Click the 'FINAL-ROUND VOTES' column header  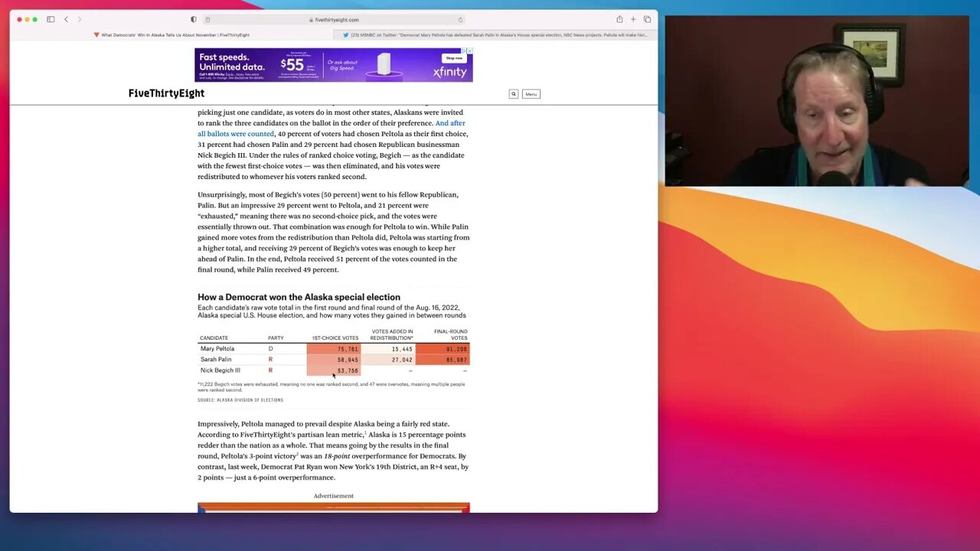tap(450, 334)
